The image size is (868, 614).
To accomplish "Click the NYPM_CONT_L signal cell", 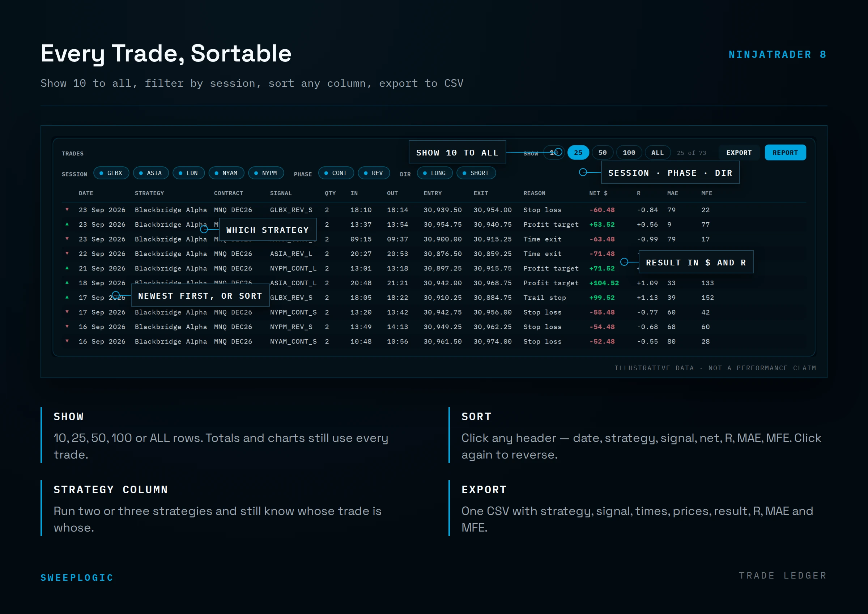I will pyautogui.click(x=293, y=268).
